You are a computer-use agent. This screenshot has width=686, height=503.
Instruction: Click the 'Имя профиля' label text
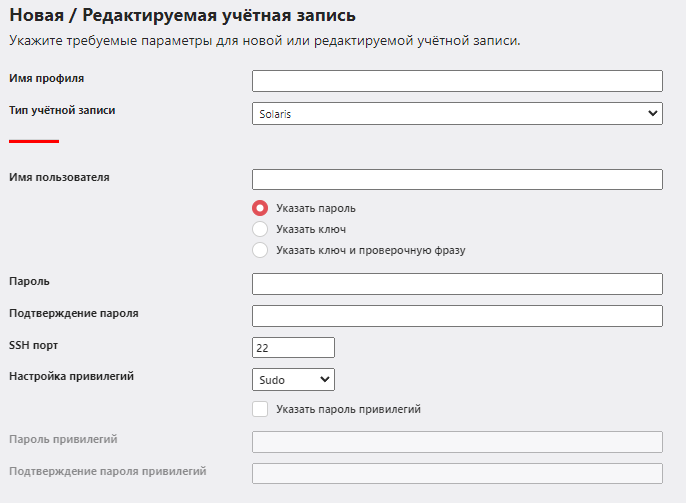coord(46,78)
